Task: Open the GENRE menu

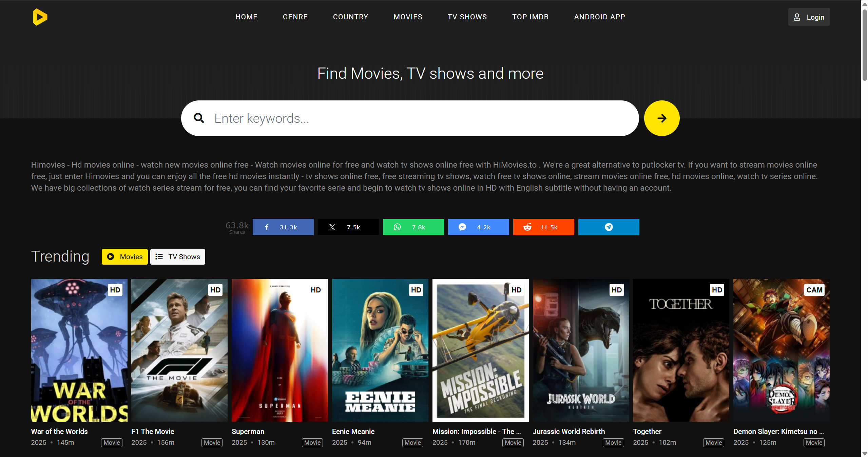Action: click(x=295, y=17)
